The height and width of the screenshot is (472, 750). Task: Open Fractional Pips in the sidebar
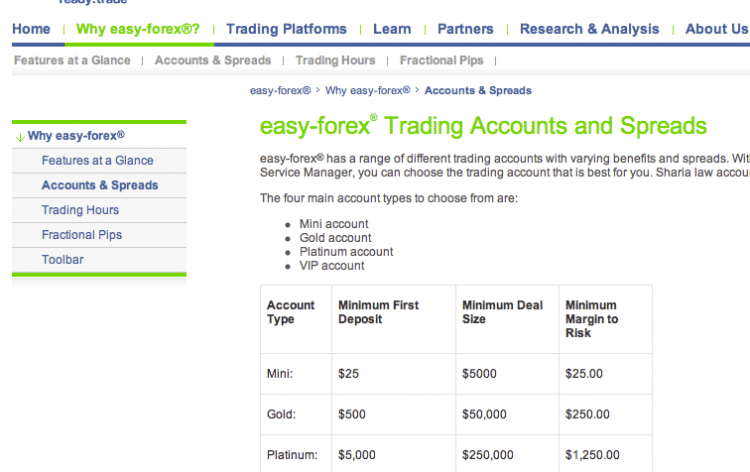click(x=82, y=235)
